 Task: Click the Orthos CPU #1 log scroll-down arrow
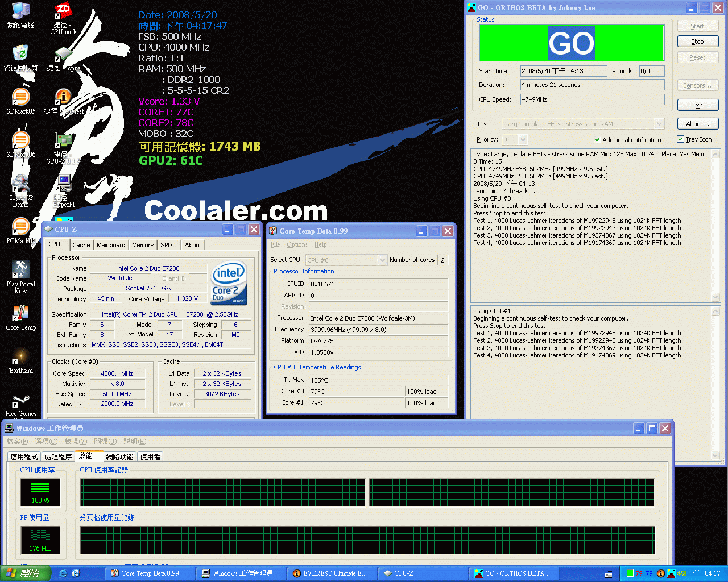[x=715, y=455]
